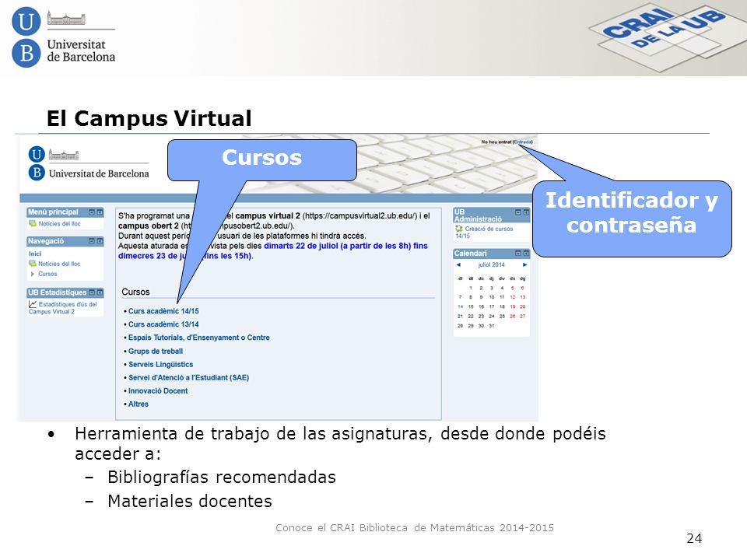Image resolution: width=747 pixels, height=560 pixels.
Task: Click the UB Estadístiques block title
Action: point(57,292)
